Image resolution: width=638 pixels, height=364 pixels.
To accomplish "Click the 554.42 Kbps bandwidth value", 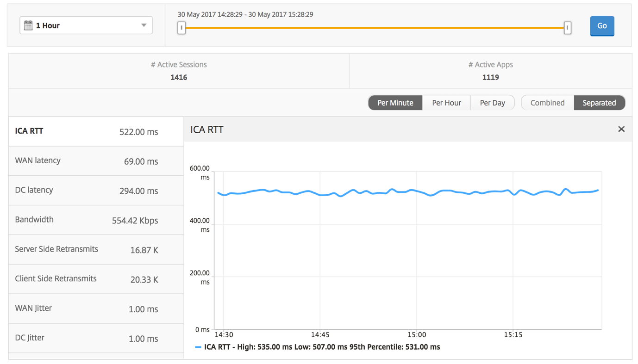I will tap(135, 221).
